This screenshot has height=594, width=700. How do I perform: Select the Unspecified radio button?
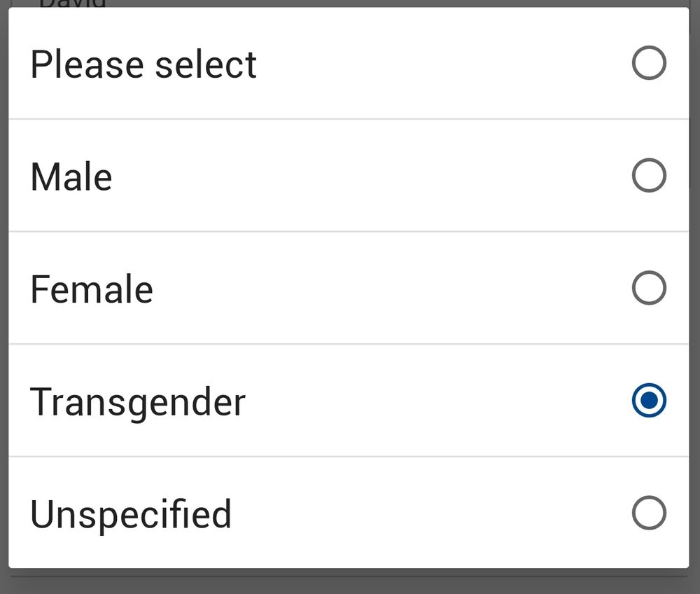pyautogui.click(x=649, y=513)
